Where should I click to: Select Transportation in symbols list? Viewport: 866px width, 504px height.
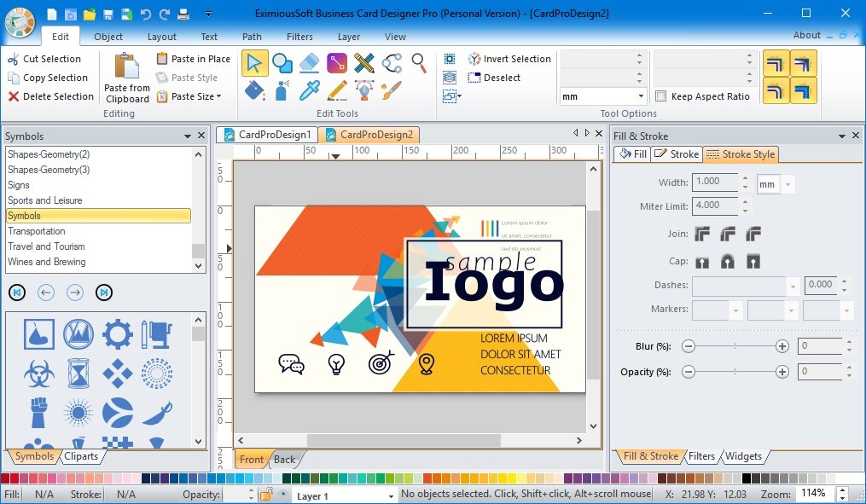98,231
